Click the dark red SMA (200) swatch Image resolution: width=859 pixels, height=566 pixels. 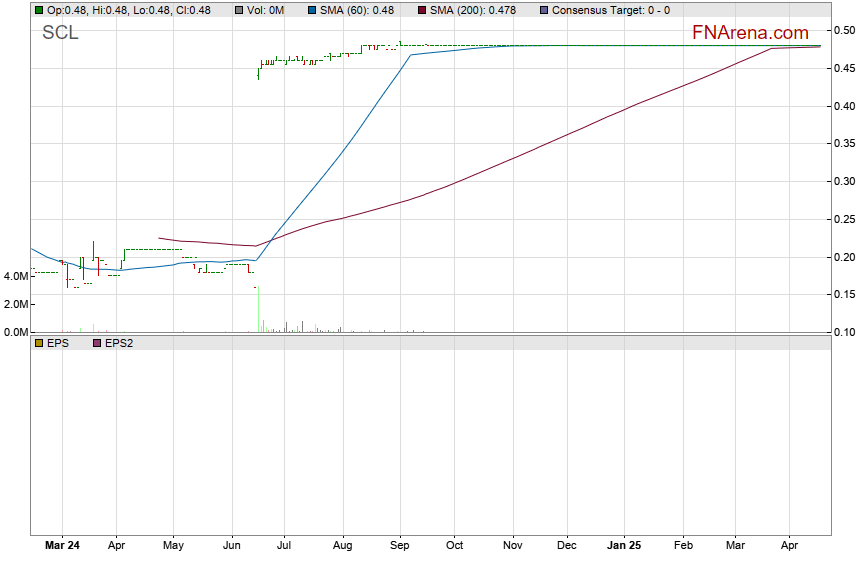[419, 10]
